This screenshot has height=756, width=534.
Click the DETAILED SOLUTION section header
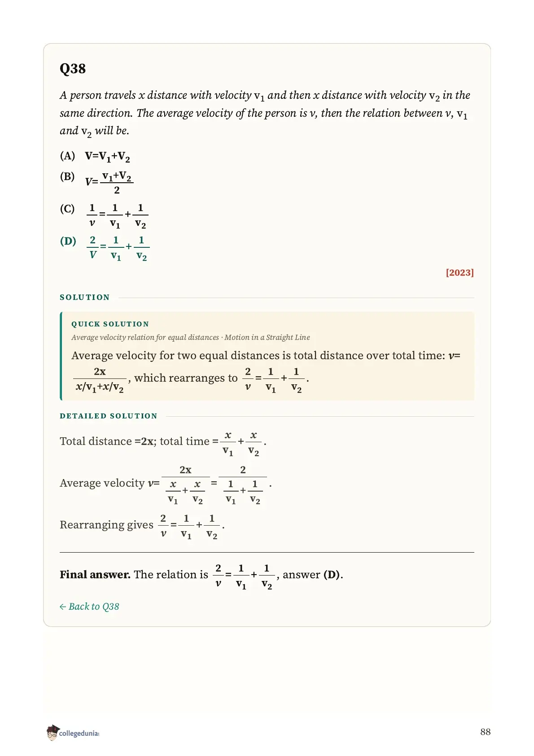pos(109,416)
